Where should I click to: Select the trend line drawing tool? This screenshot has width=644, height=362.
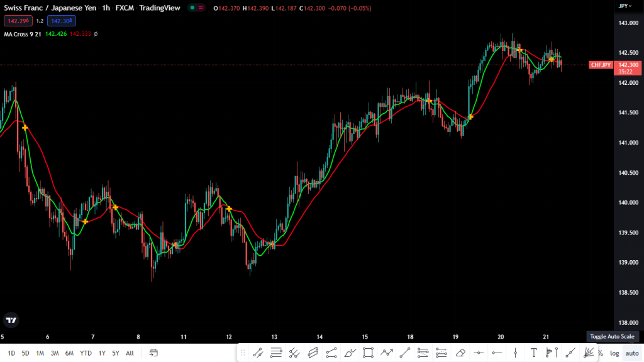coord(258,353)
